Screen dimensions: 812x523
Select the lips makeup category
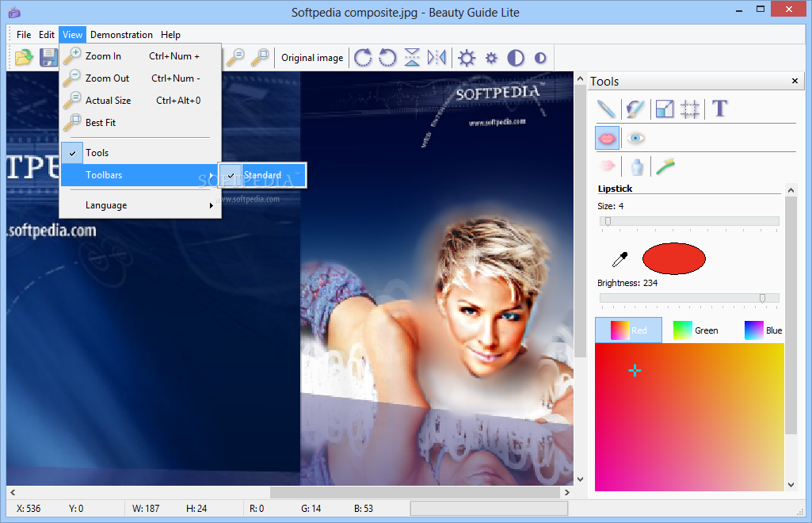point(607,138)
